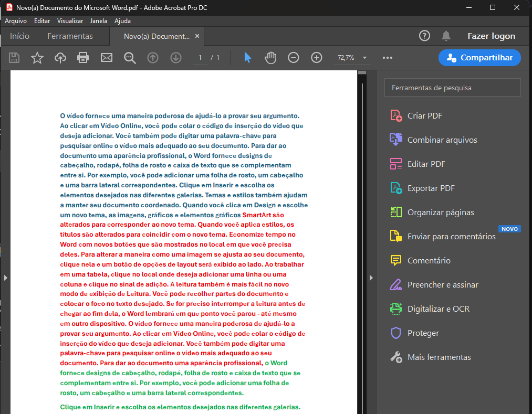Close the Novo(a) Document tab
This screenshot has width=532, height=414.
pos(197,36)
